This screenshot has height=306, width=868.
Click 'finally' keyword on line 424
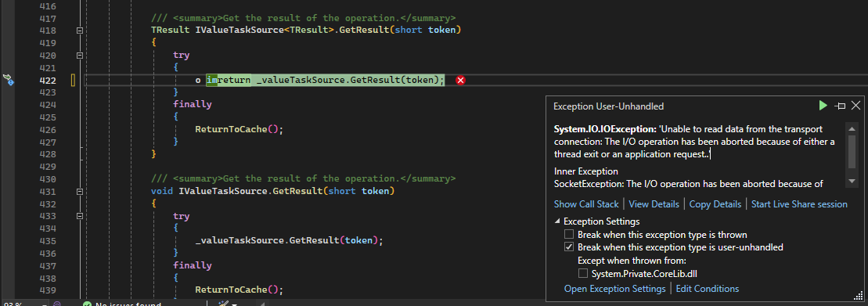point(192,104)
